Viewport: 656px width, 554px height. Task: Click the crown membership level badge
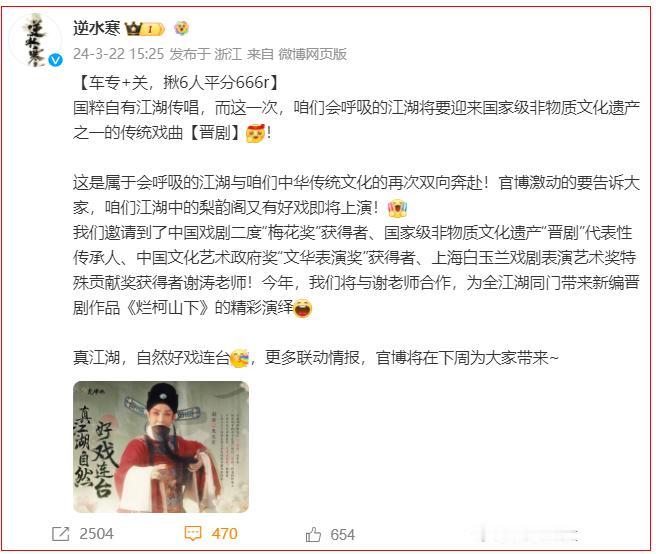(x=145, y=29)
